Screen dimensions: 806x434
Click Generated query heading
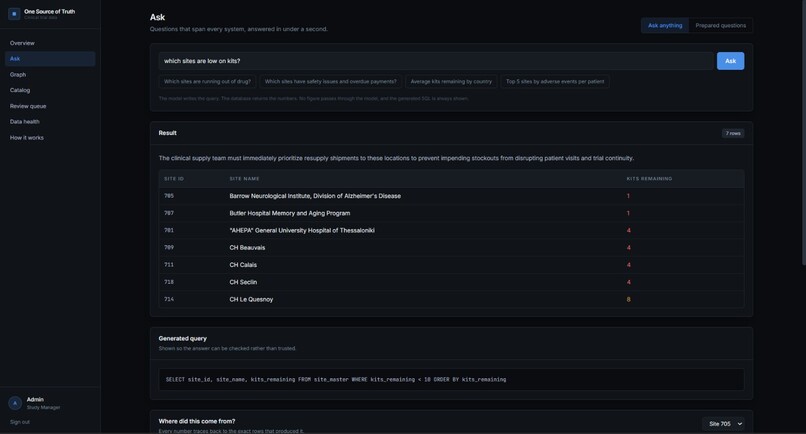[182, 338]
